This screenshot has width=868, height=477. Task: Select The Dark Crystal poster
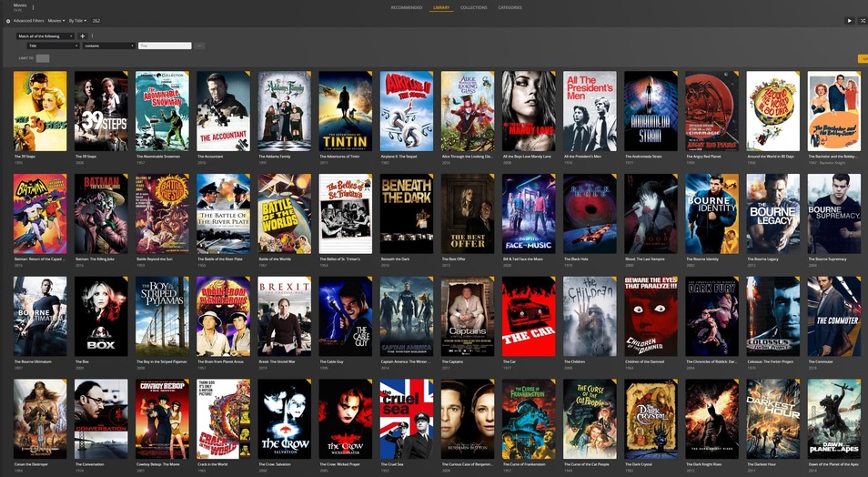(x=651, y=419)
